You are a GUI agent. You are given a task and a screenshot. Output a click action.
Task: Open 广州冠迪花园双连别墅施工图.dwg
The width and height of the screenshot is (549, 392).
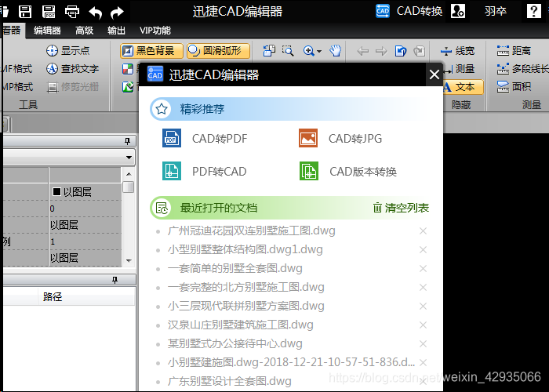[x=252, y=230]
